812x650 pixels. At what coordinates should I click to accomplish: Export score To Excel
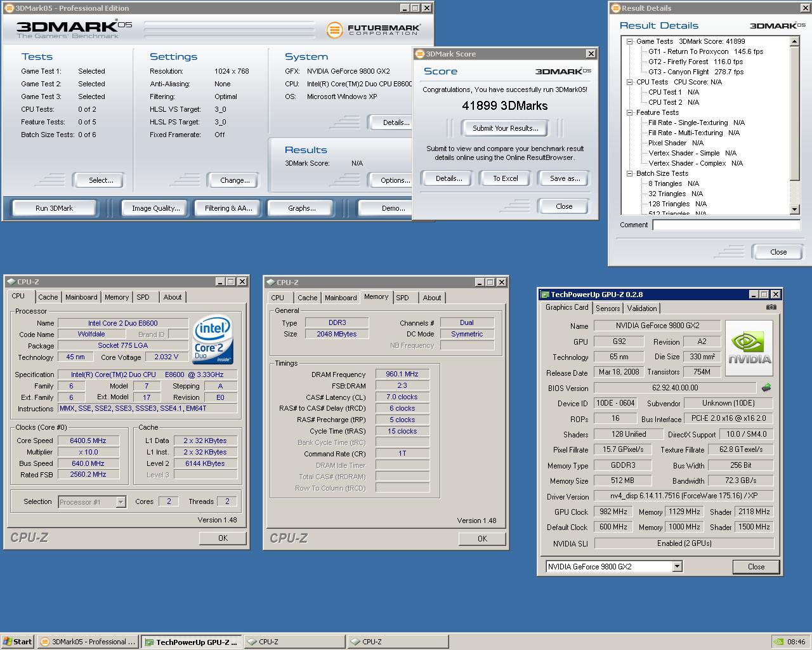506,178
